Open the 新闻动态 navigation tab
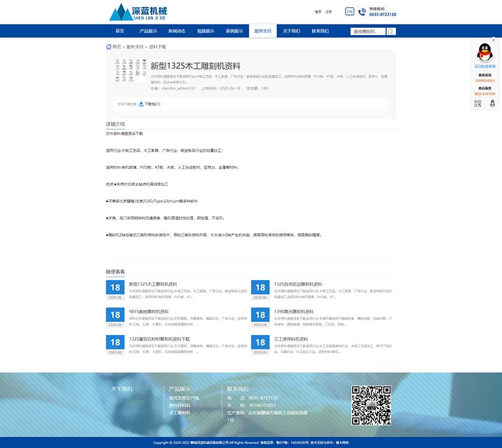Image resolution: width=502 pixels, height=448 pixels. click(177, 31)
